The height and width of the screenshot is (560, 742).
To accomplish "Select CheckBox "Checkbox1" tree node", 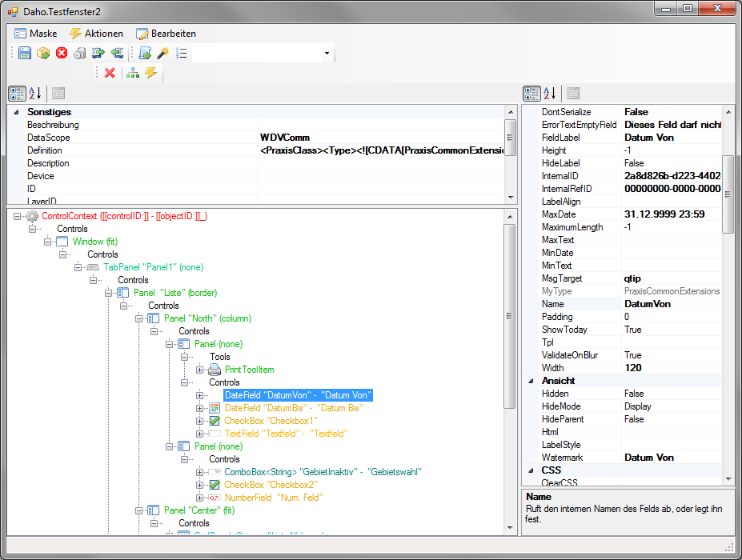I will click(271, 421).
